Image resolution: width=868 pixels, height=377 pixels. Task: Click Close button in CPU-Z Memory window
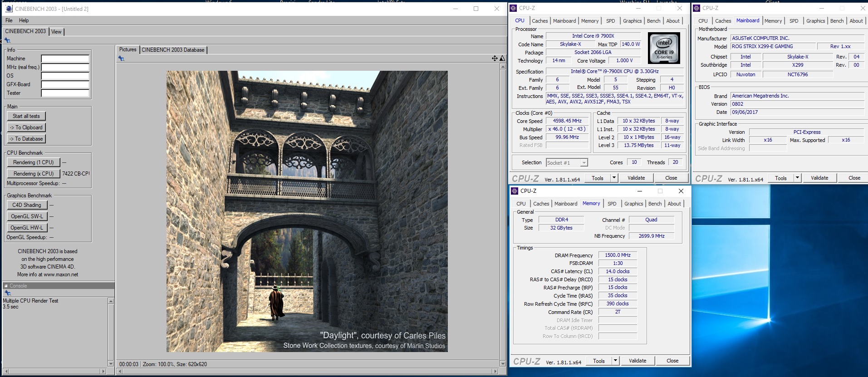click(x=672, y=361)
